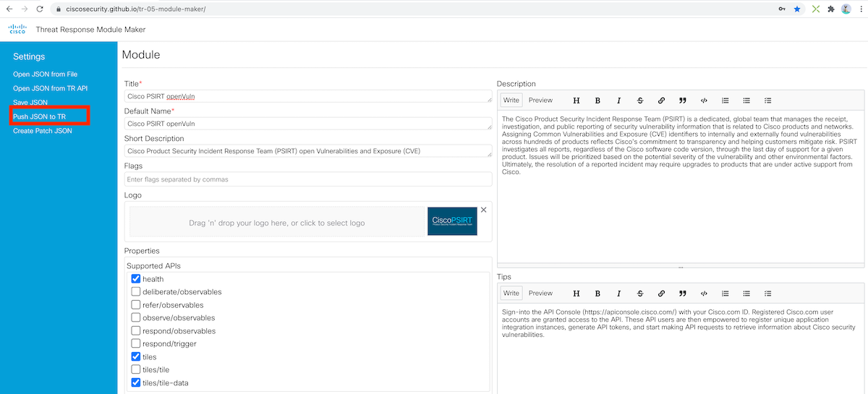Viewport: 868px width, 394px height.
Task: Click the bookmark star icon
Action: (x=797, y=9)
